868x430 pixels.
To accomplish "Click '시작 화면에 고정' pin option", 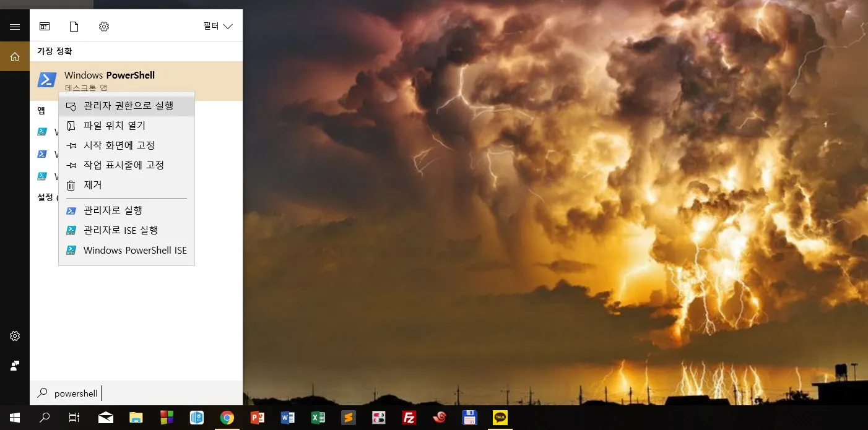I will pyautogui.click(x=119, y=146).
